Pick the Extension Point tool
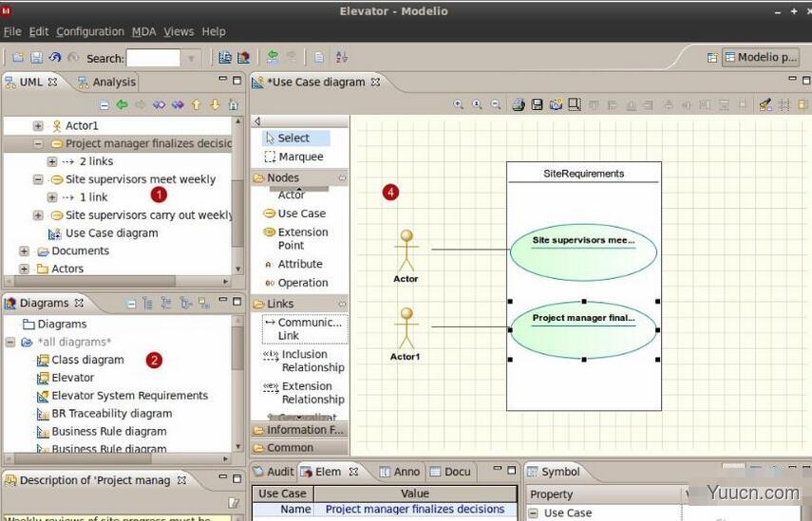The width and height of the screenshot is (812, 521). (x=295, y=238)
